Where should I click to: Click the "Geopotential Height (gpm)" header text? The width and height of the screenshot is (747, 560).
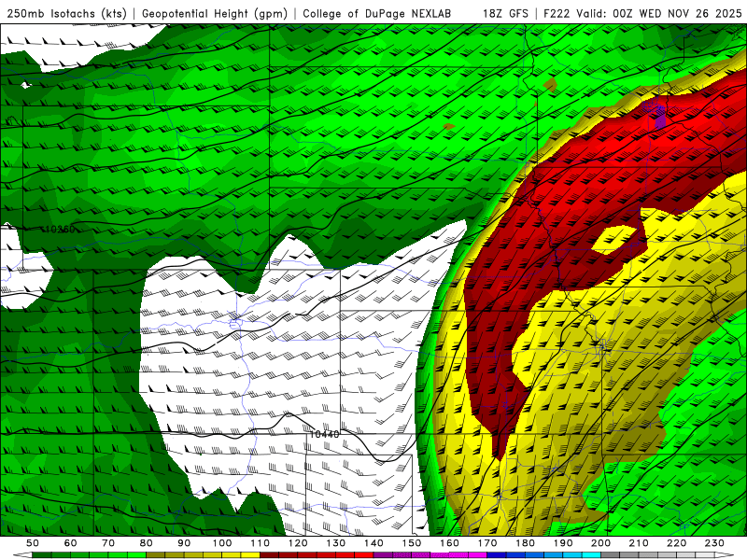coord(215,13)
